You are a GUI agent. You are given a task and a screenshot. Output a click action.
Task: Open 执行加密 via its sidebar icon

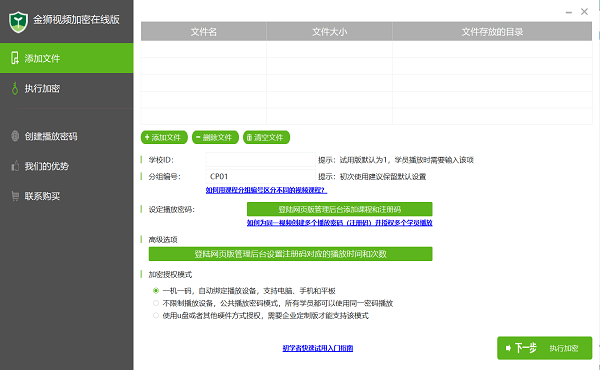[x=15, y=88]
